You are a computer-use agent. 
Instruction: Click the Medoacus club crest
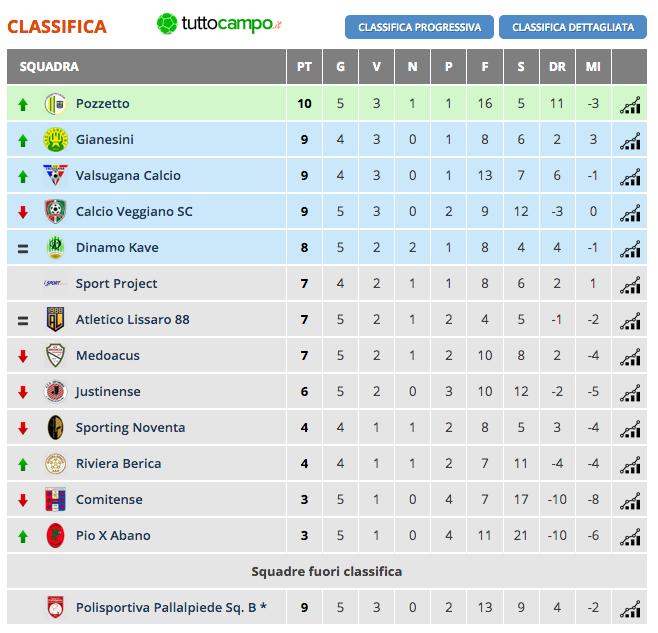click(55, 355)
